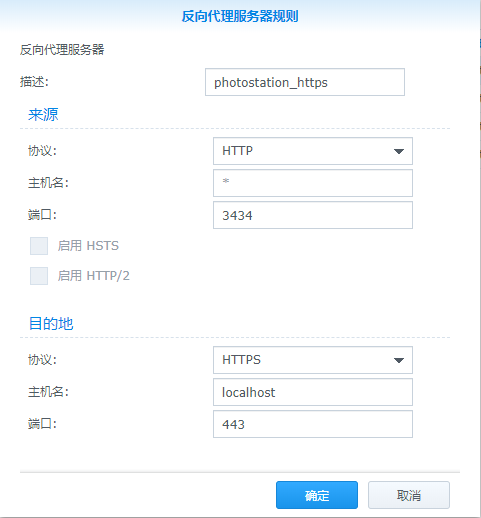Click the 来源 端口 field showing 3434
The width and height of the screenshot is (481, 518).
pos(313,215)
